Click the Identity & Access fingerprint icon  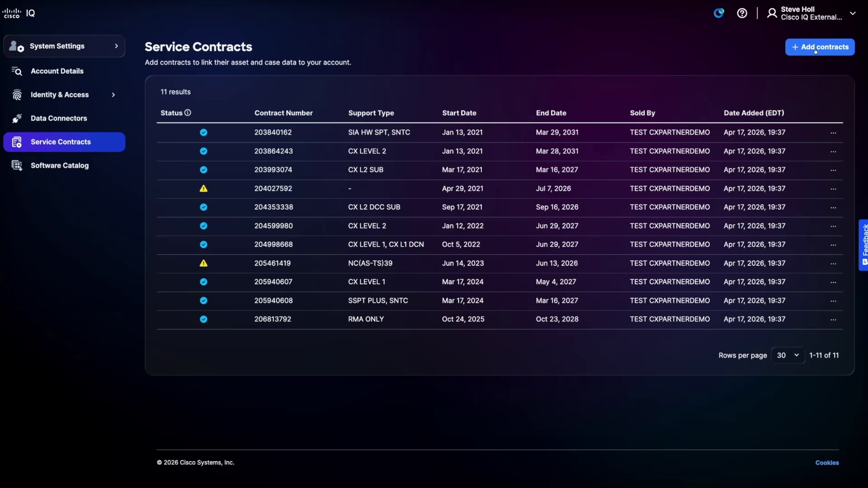click(17, 95)
